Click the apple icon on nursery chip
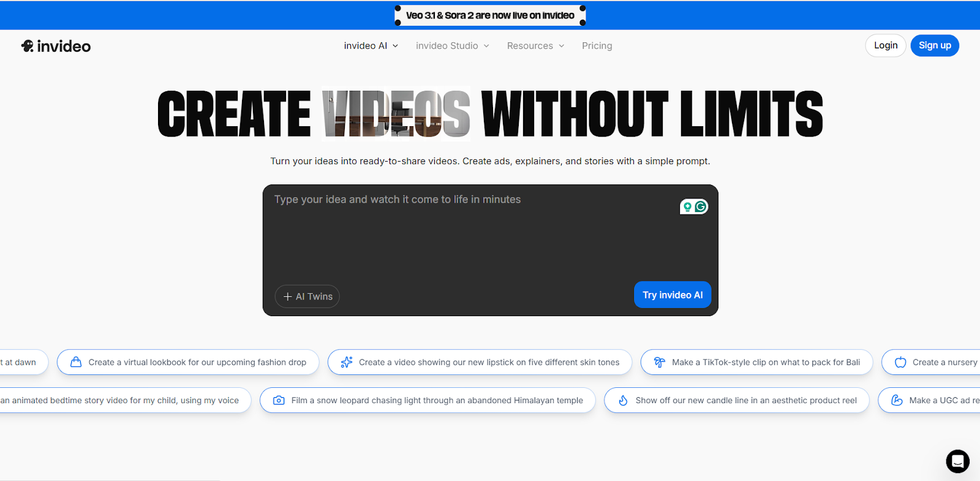 900,362
